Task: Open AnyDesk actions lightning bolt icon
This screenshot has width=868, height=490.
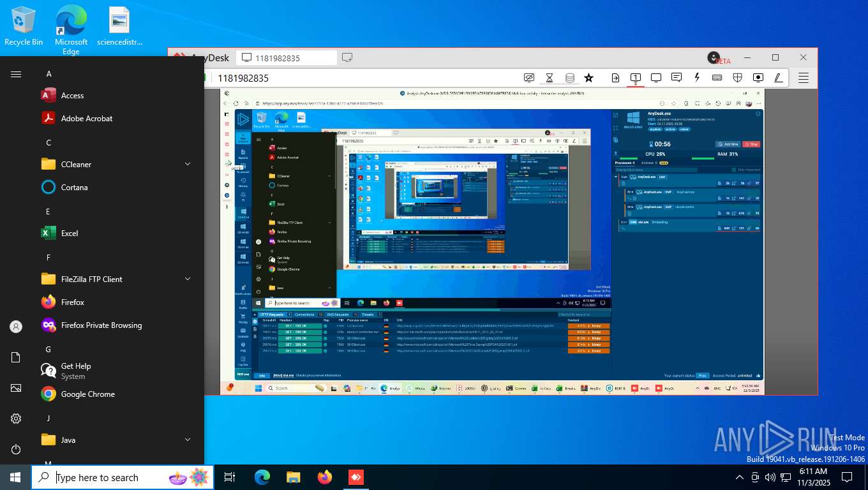Action: point(697,78)
